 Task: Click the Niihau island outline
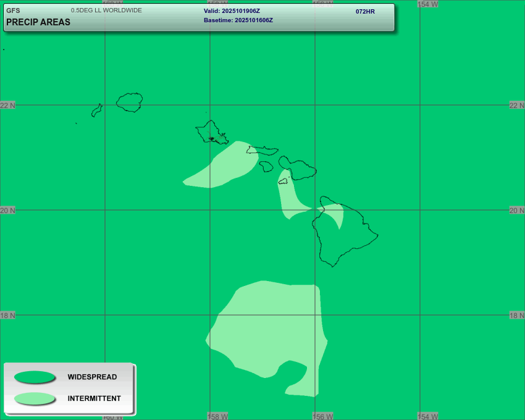pyautogui.click(x=96, y=111)
